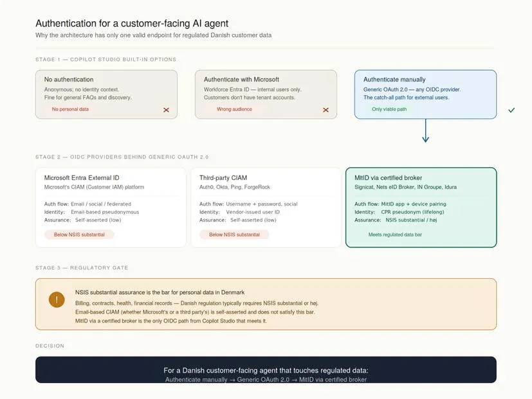Select the Third-party CIAM heading
Screen dimensions: 532x399
click(x=223, y=177)
